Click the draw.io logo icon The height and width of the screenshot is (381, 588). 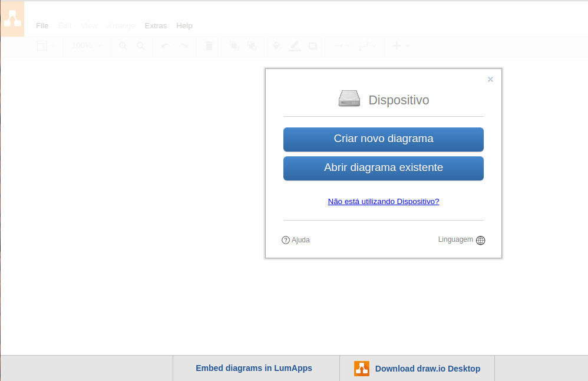[12, 19]
